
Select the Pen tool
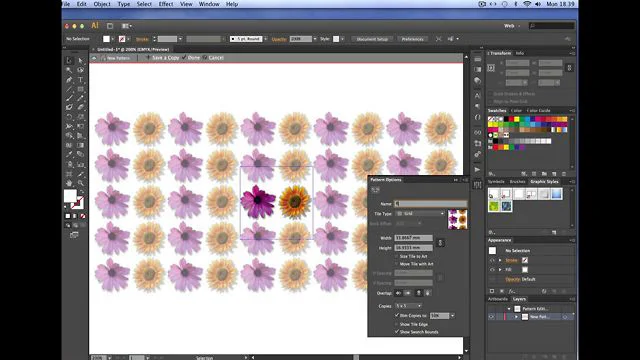tap(69, 80)
